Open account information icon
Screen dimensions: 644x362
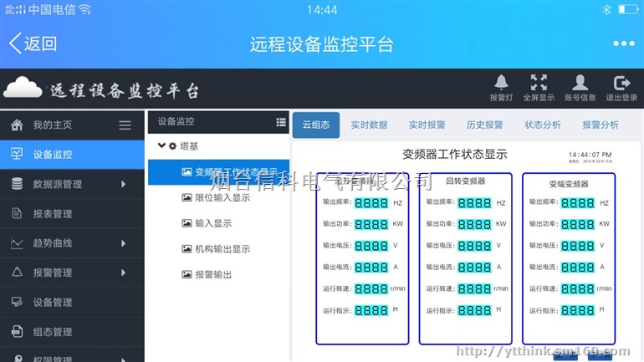click(x=580, y=83)
